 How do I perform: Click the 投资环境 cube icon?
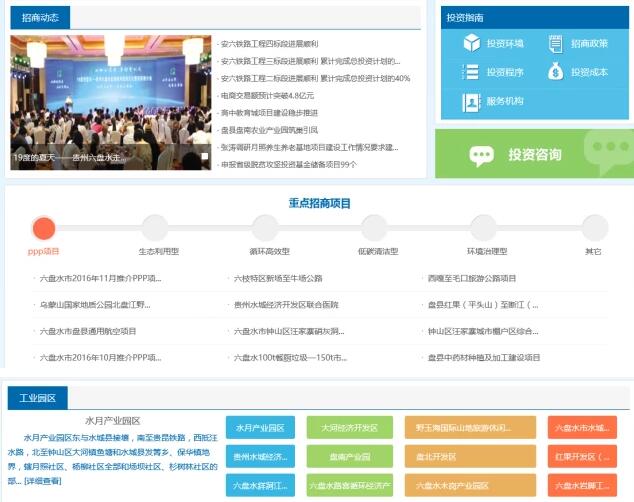[472, 44]
